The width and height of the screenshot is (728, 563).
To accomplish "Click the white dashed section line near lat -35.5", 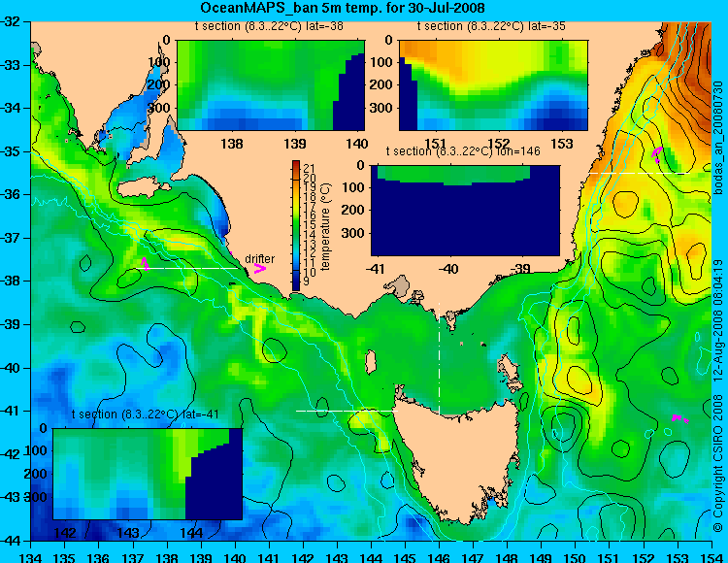I will [640, 173].
